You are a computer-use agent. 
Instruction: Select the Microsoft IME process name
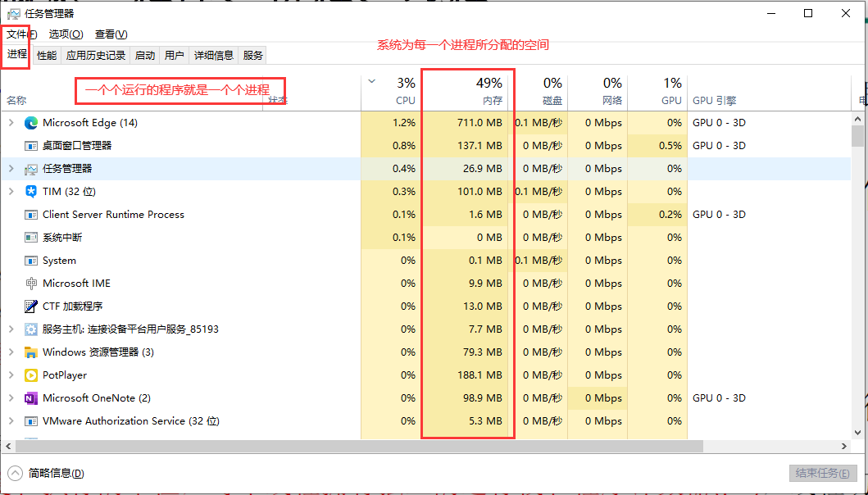coord(76,284)
